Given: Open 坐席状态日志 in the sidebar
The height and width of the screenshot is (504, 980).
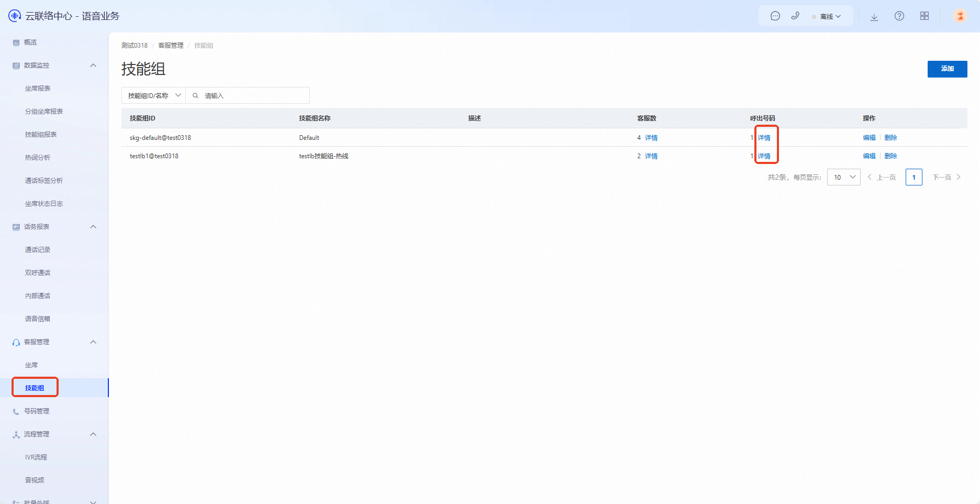Looking at the screenshot, I should coord(44,204).
